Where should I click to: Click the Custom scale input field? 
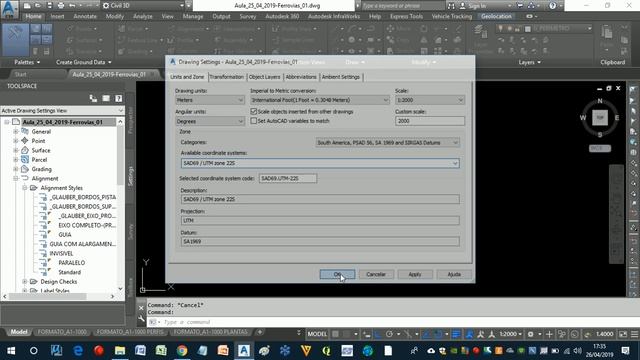coord(430,121)
